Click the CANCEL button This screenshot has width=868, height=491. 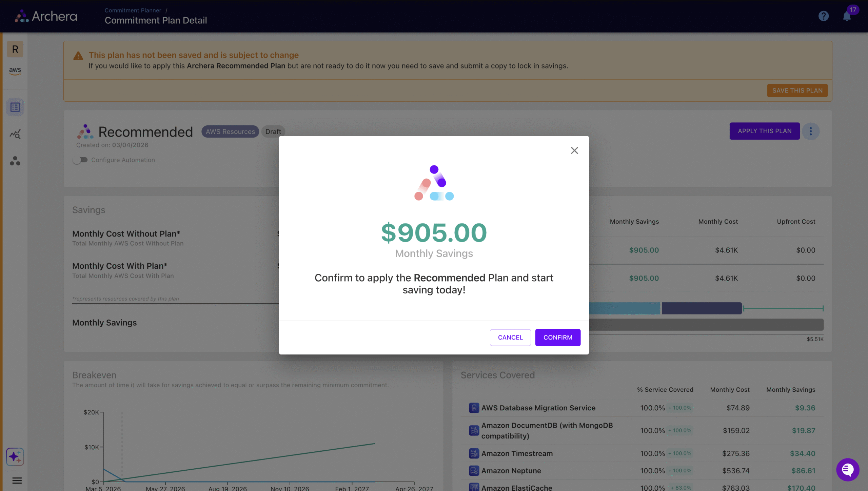coord(510,337)
